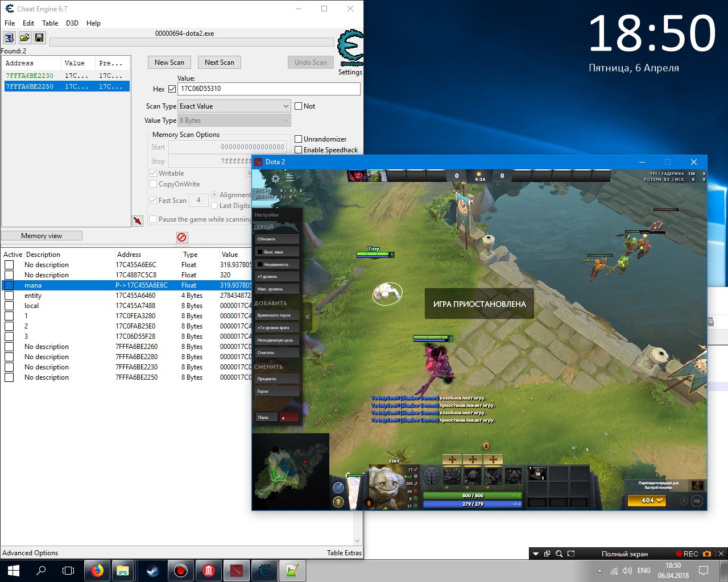Click the hex Value input field
Image resolution: width=728 pixels, height=582 pixels.
(x=268, y=89)
